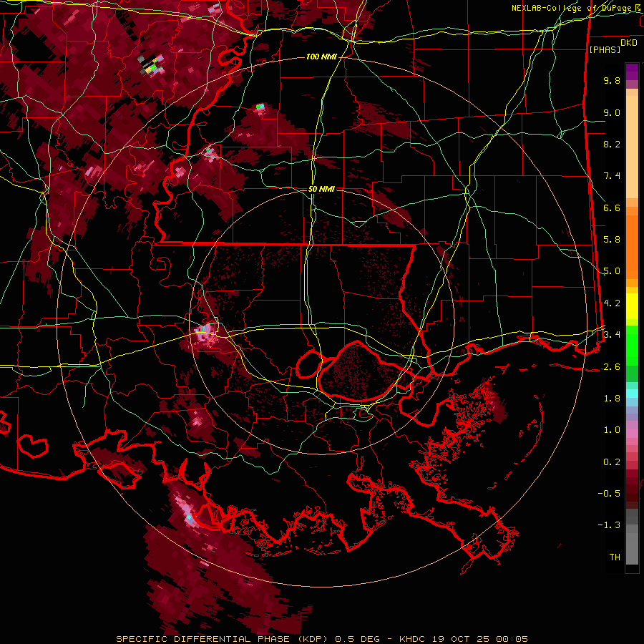This screenshot has width=644, height=644.
Task: Click the 6.6 value on the scale
Action: pyautogui.click(x=612, y=208)
